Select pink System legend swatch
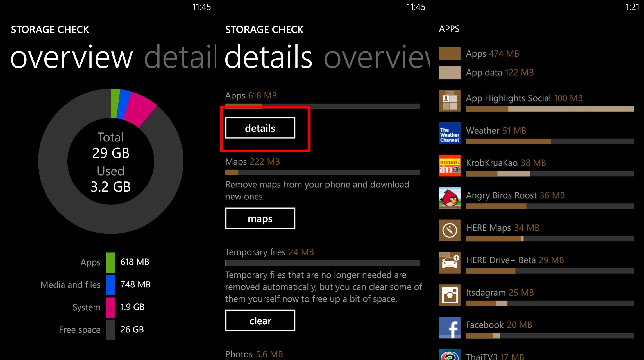The height and width of the screenshot is (360, 644). coord(110,307)
